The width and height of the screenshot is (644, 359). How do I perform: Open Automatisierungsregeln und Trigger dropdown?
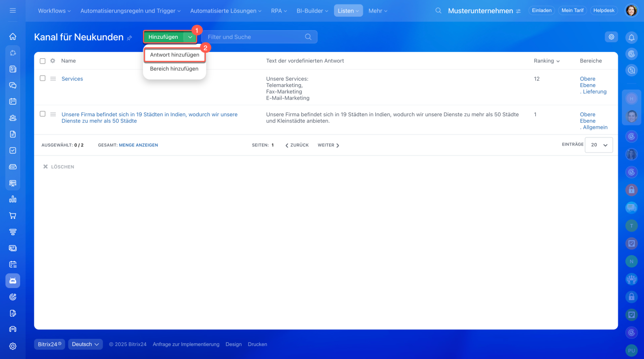click(131, 11)
